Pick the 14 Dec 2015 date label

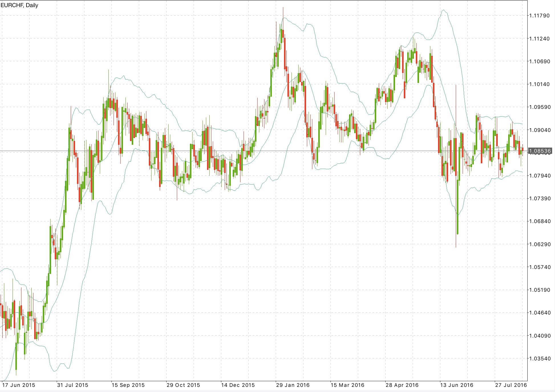[238, 385]
